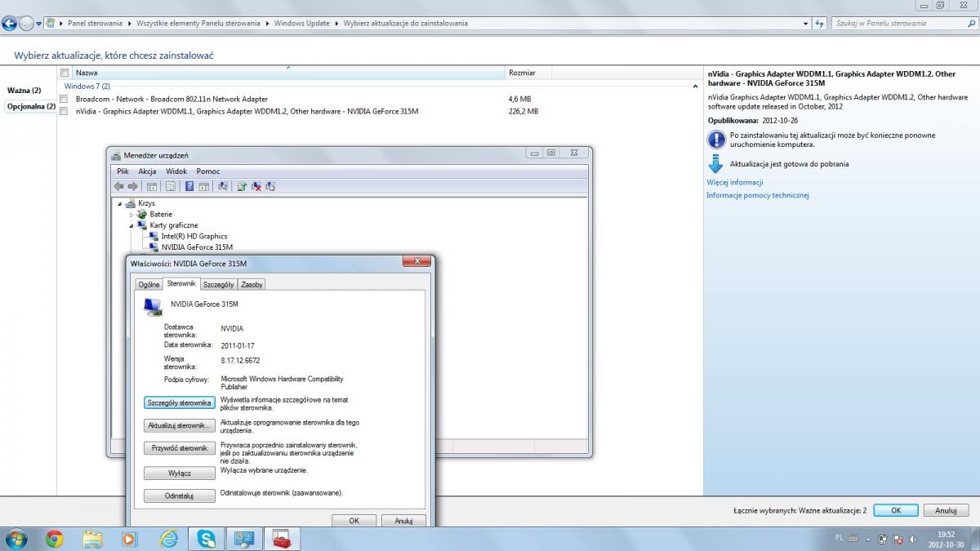Check Broadcom 802.11n Network Adapter update
Image resolution: width=980 pixels, height=551 pixels.
tap(65, 99)
